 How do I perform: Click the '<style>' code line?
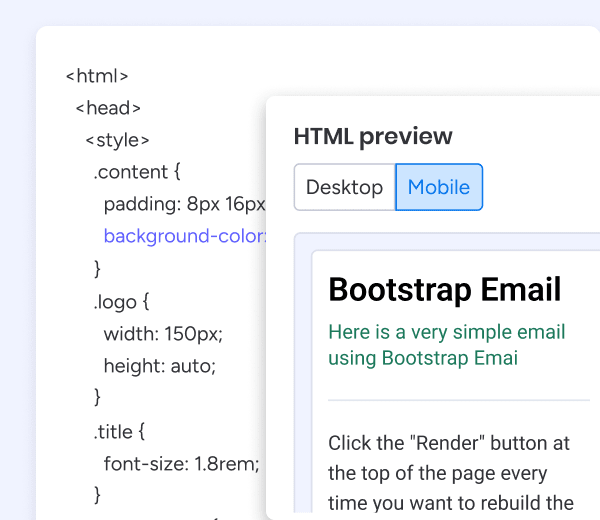coord(117,140)
